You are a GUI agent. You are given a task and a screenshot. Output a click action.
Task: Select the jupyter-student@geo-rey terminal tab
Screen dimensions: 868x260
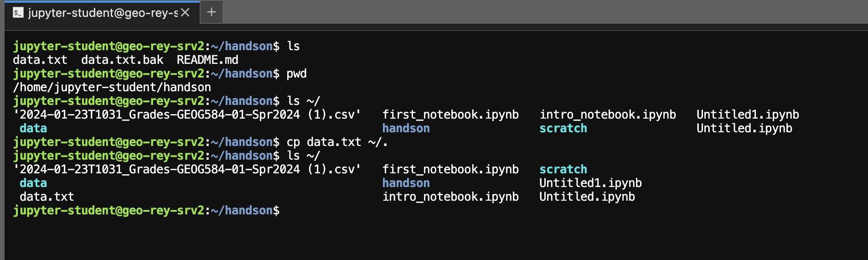[103, 12]
